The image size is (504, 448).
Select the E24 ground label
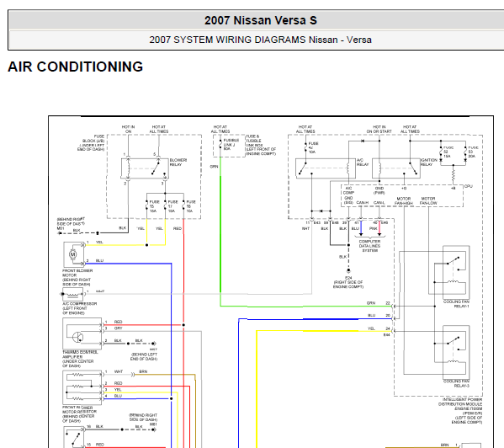coord(348,278)
